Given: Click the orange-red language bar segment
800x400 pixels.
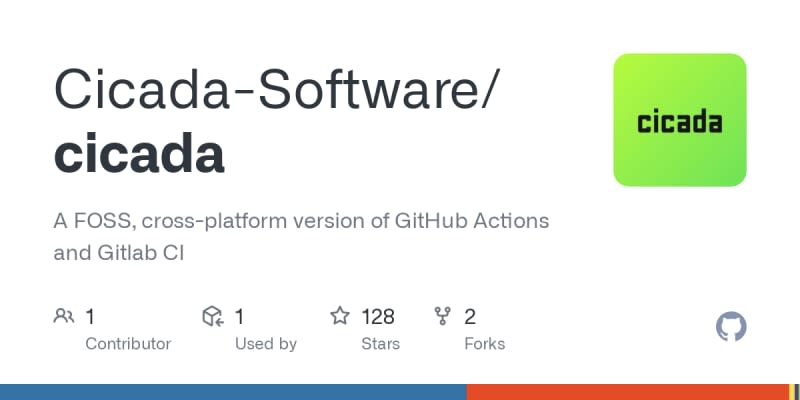Looking at the screenshot, I should (x=626, y=392).
